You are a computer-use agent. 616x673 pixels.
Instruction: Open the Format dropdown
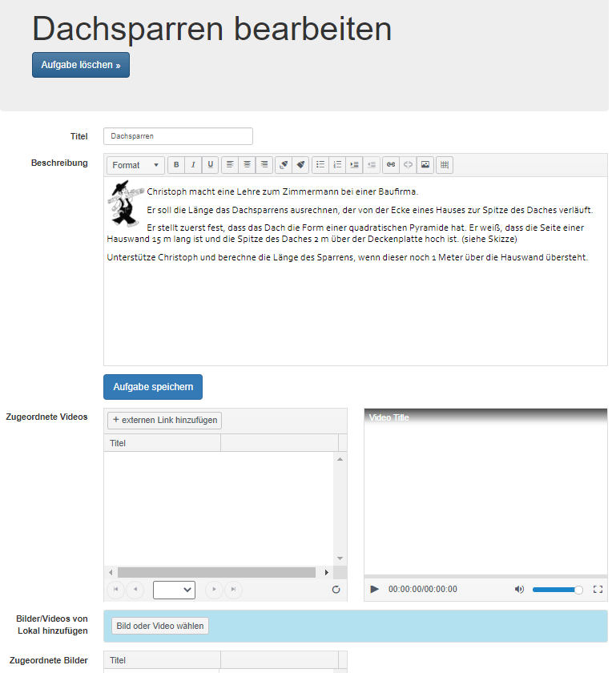click(135, 165)
